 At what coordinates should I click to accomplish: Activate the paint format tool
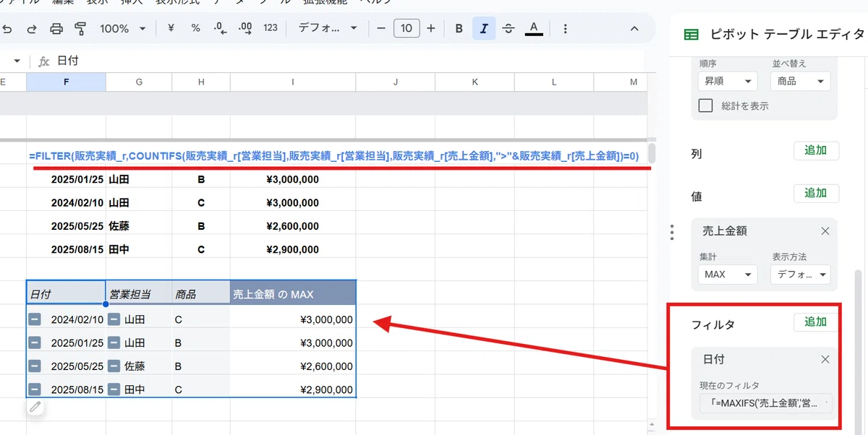pyautogui.click(x=80, y=28)
